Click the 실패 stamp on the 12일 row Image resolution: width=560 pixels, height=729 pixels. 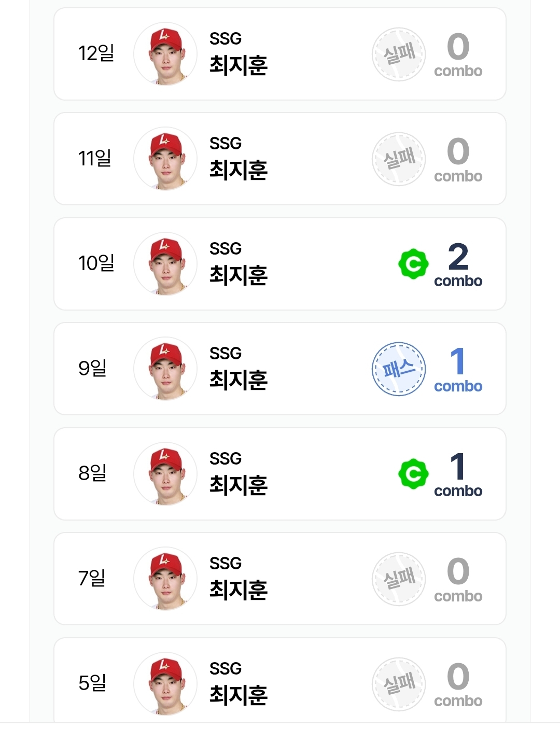pos(399,54)
